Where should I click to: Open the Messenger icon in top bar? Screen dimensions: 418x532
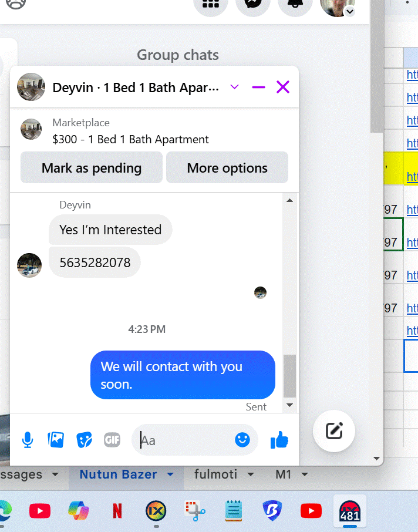253,4
